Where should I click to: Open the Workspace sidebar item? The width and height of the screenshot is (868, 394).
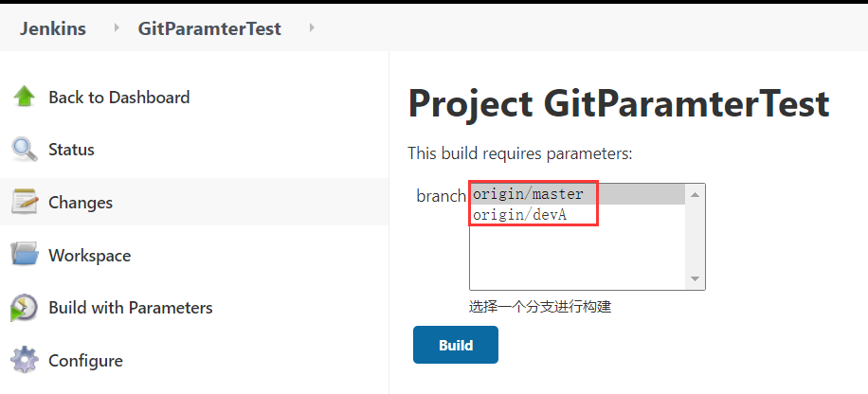coord(89,256)
